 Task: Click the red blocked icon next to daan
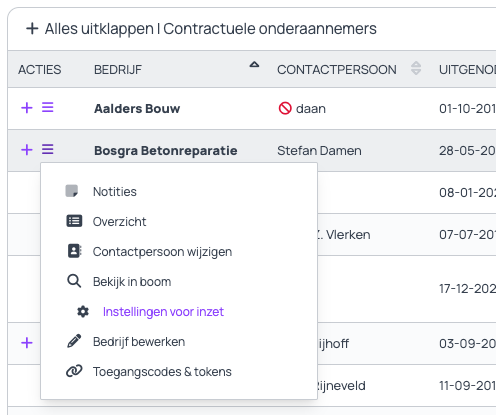285,108
